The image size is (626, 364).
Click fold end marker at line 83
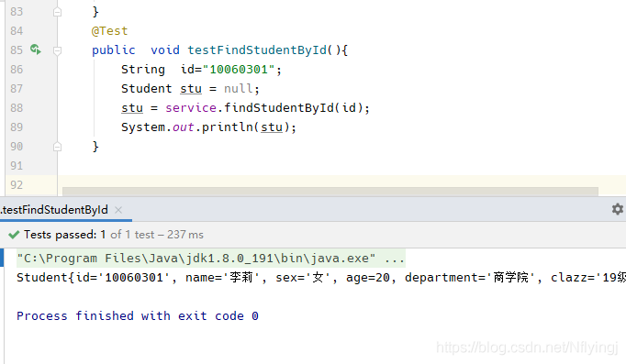(x=57, y=12)
